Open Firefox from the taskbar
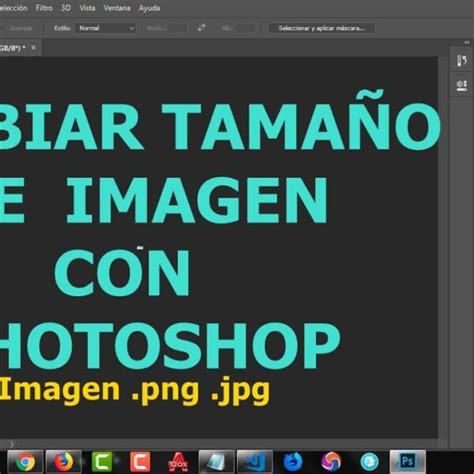474x474 pixels. pos(63,462)
